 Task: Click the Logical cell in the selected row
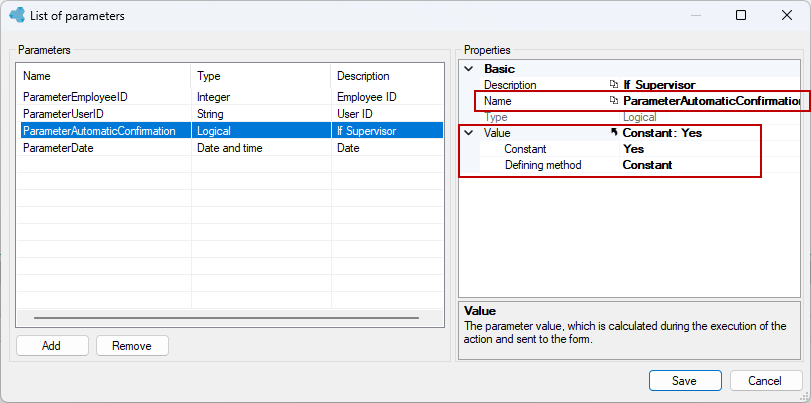(x=261, y=131)
